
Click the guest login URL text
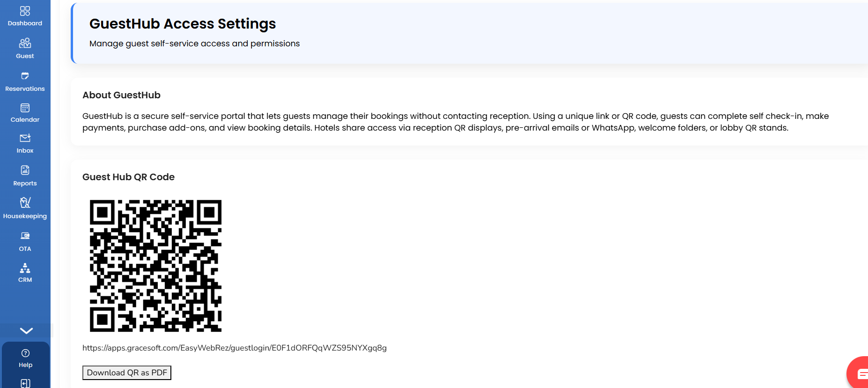pyautogui.click(x=235, y=348)
